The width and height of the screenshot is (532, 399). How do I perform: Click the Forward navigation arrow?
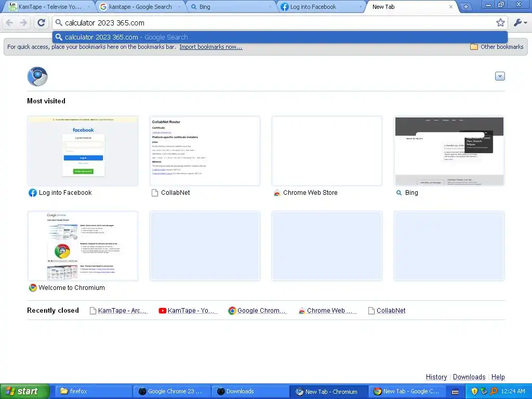[x=23, y=23]
